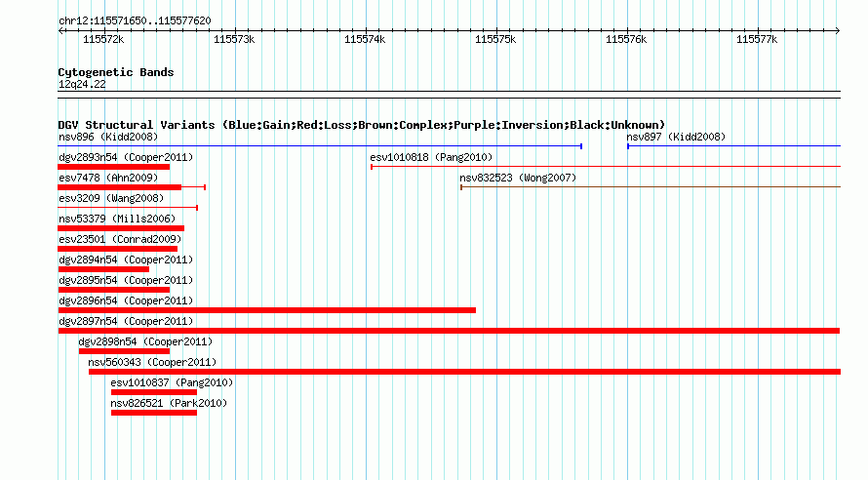Click the nsv896 (Kidd2008) variant label
The width and height of the screenshot is (868, 480).
click(x=108, y=137)
